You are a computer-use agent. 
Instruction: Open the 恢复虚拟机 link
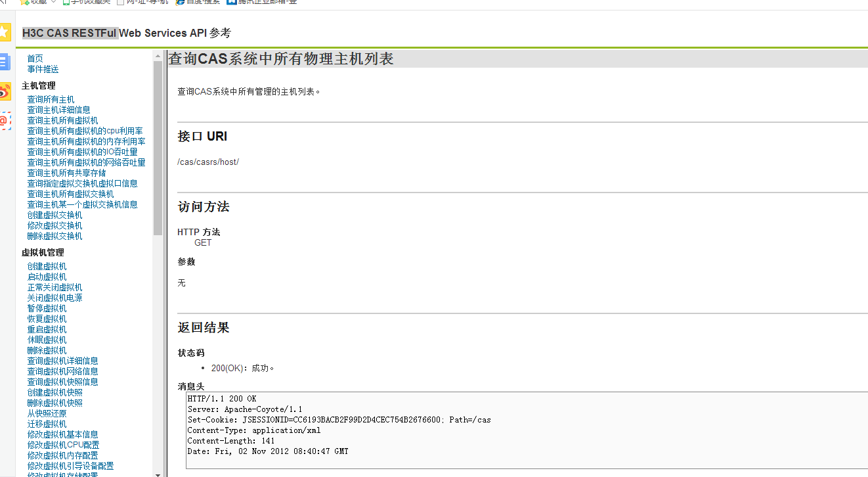[x=47, y=319]
